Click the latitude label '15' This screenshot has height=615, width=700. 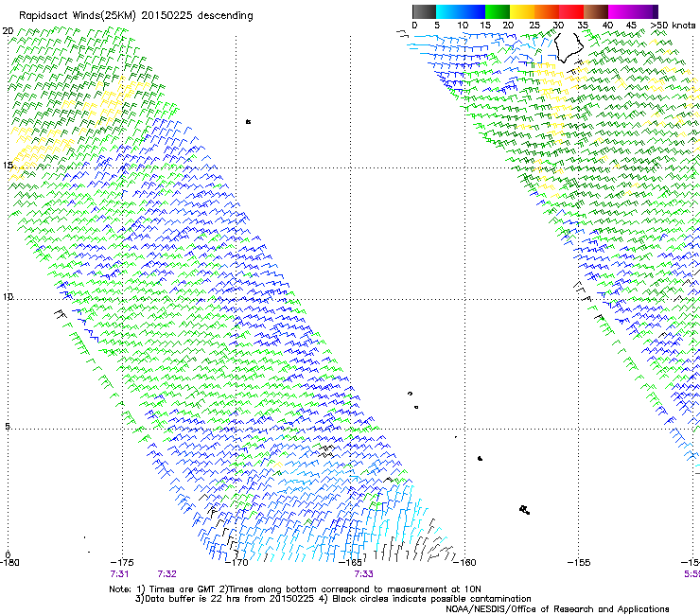coord(8,166)
